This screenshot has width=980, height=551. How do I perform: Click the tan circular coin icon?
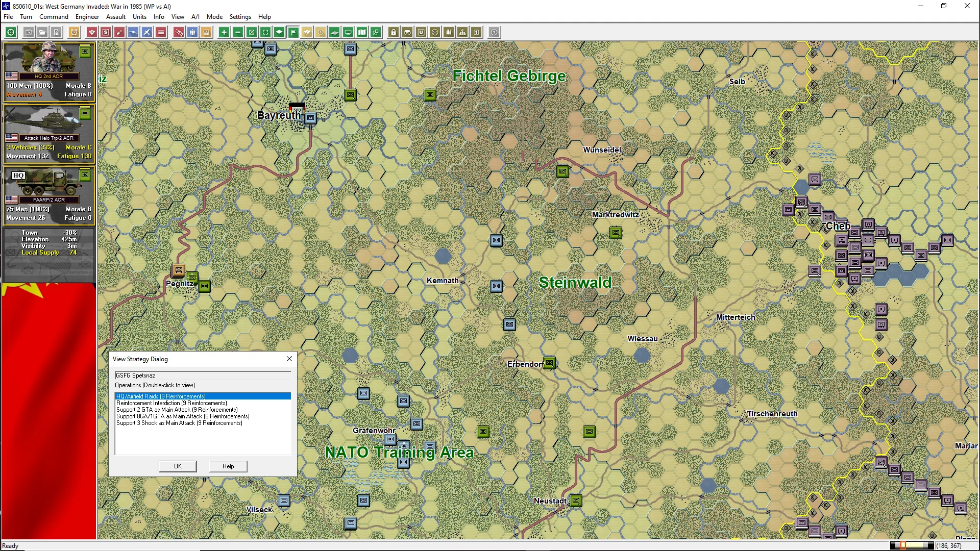point(321,32)
